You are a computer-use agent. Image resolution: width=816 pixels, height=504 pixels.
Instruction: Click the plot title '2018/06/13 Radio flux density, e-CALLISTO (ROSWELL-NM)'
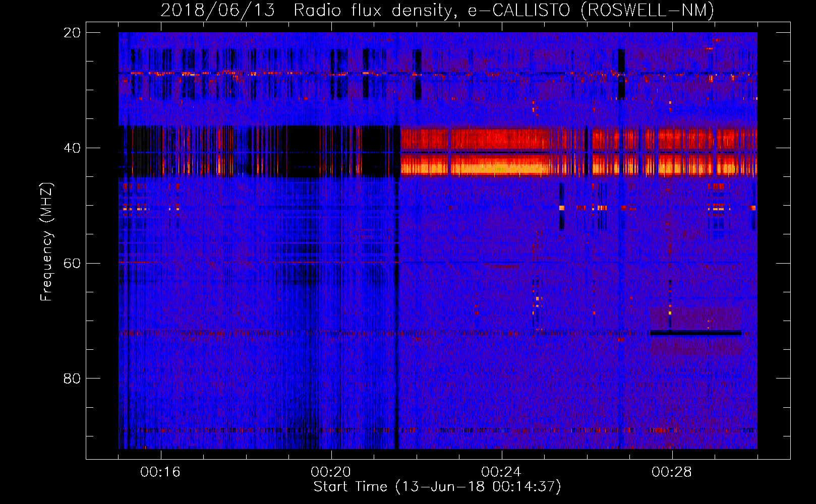(437, 10)
